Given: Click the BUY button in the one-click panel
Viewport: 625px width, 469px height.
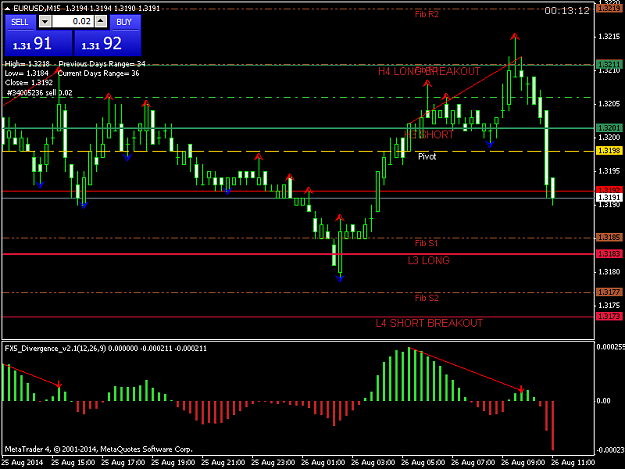Looking at the screenshot, I should point(124,22).
